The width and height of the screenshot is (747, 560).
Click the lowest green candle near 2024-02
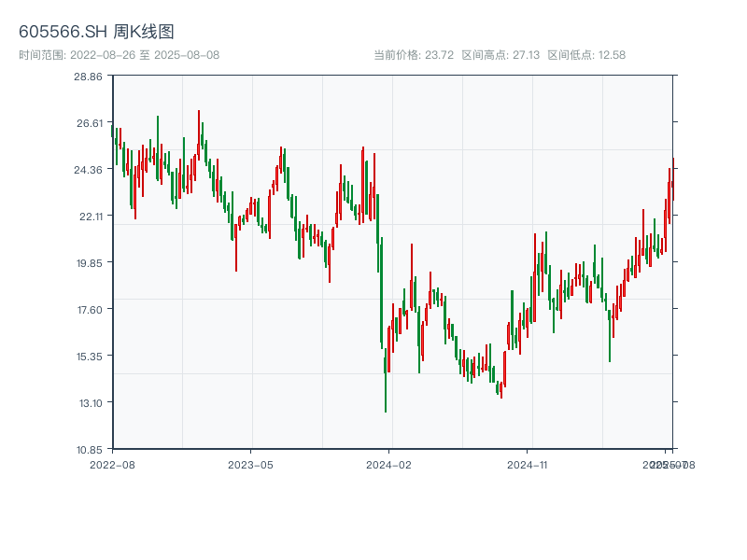[x=385, y=383]
